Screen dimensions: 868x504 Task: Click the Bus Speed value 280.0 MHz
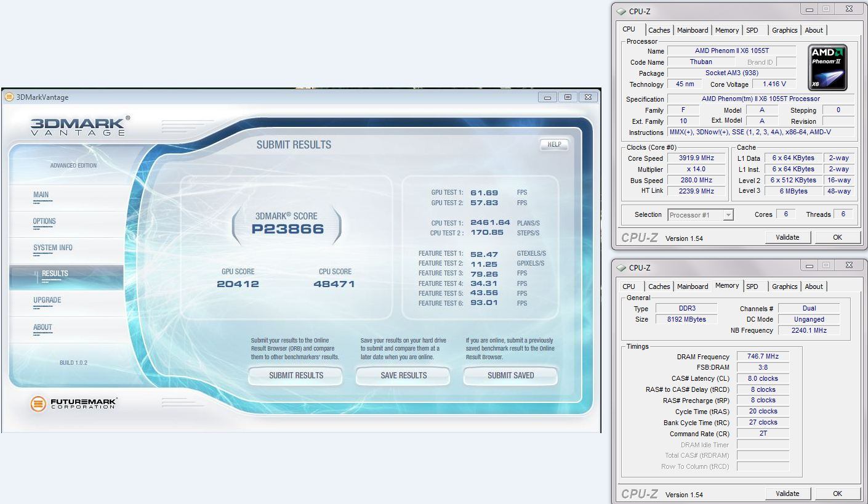click(696, 181)
